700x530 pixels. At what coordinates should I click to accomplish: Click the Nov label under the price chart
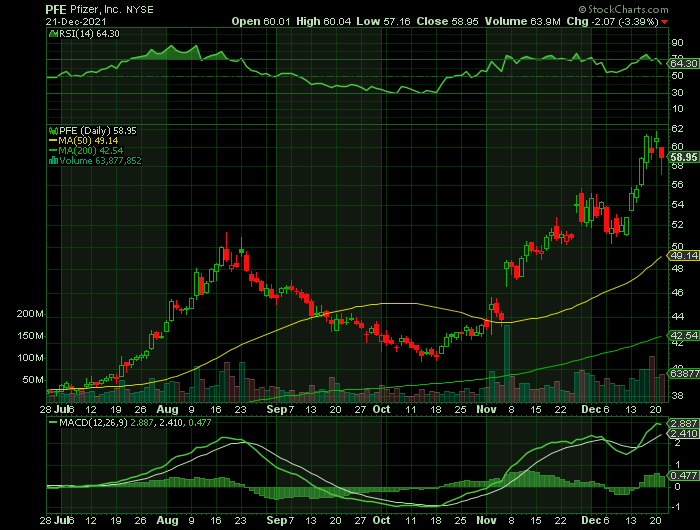486,409
